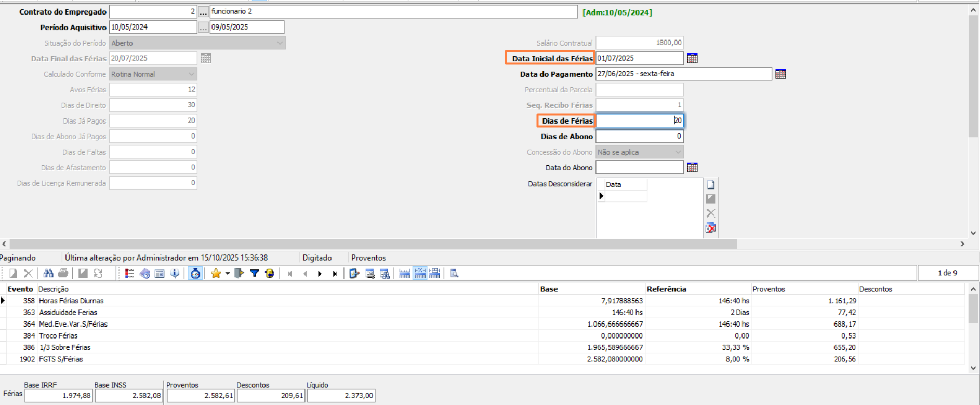Open calendar picker beside Data do Abono
This screenshot has height=405, width=980.
692,167
